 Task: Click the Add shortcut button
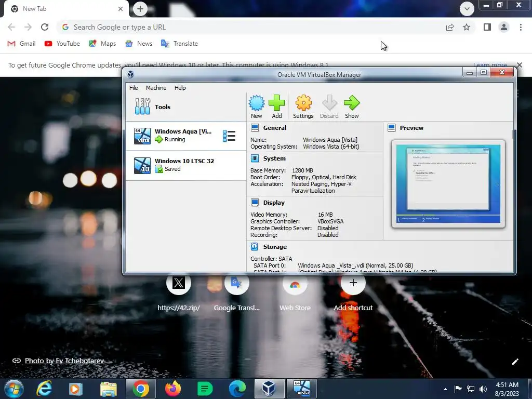pyautogui.click(x=353, y=292)
